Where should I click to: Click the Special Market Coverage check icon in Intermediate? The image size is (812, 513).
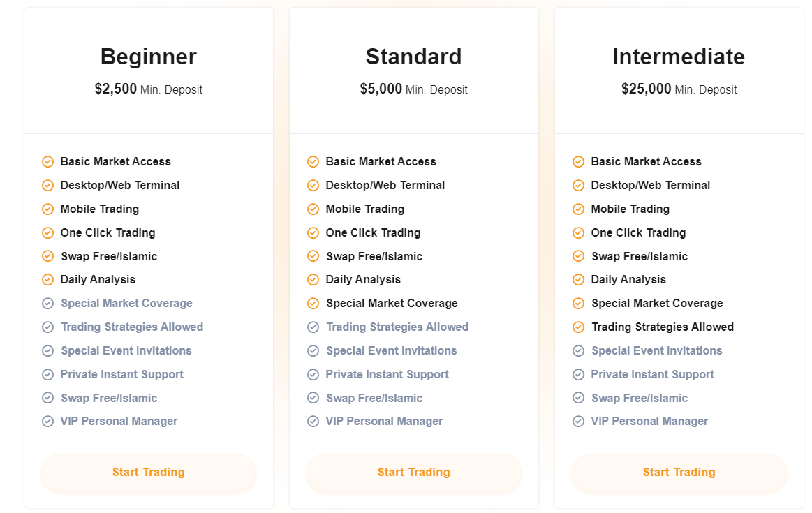[578, 303]
